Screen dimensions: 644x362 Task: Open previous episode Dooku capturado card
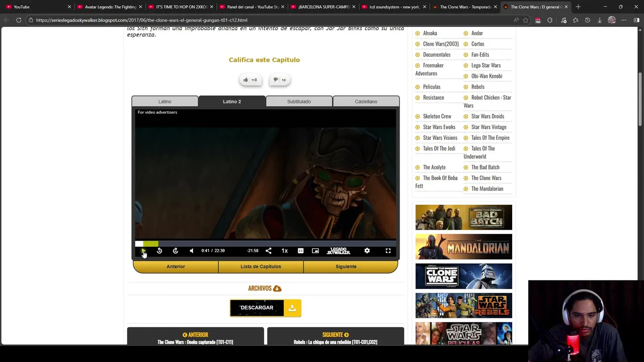coord(195,337)
